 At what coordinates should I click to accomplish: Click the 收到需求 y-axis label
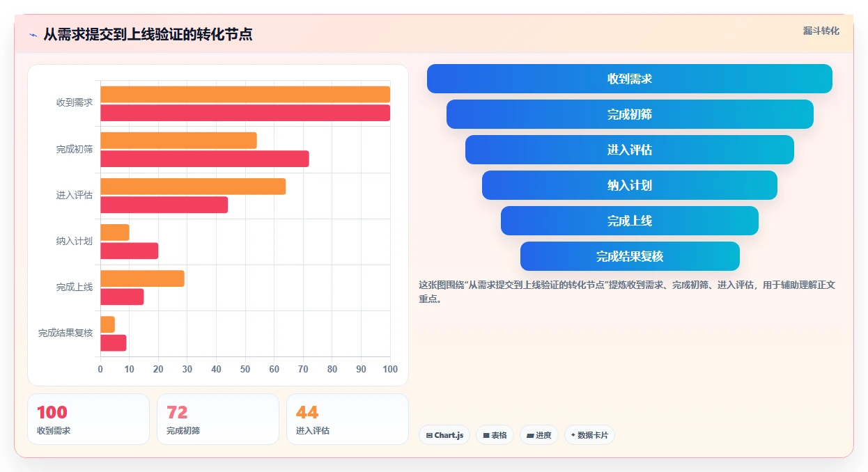tap(75, 103)
